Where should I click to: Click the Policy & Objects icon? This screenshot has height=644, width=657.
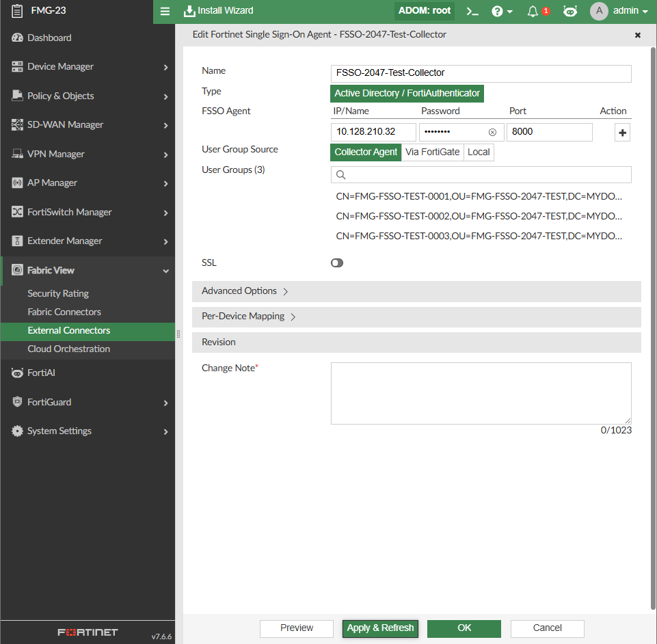(x=17, y=96)
